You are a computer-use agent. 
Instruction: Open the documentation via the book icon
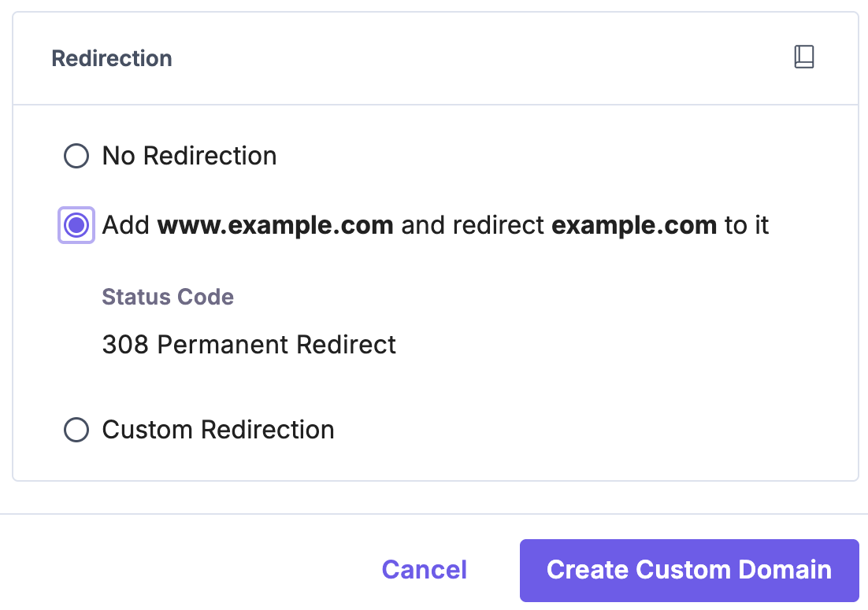[803, 56]
